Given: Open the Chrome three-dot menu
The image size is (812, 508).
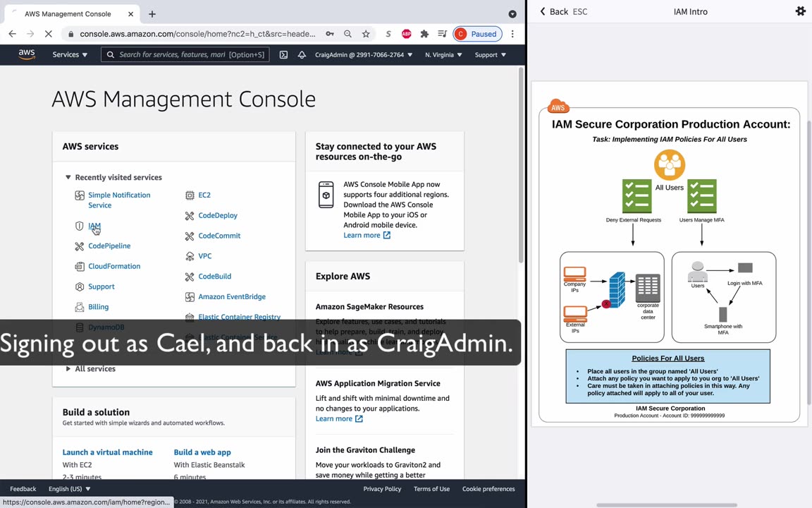Looking at the screenshot, I should 512,34.
